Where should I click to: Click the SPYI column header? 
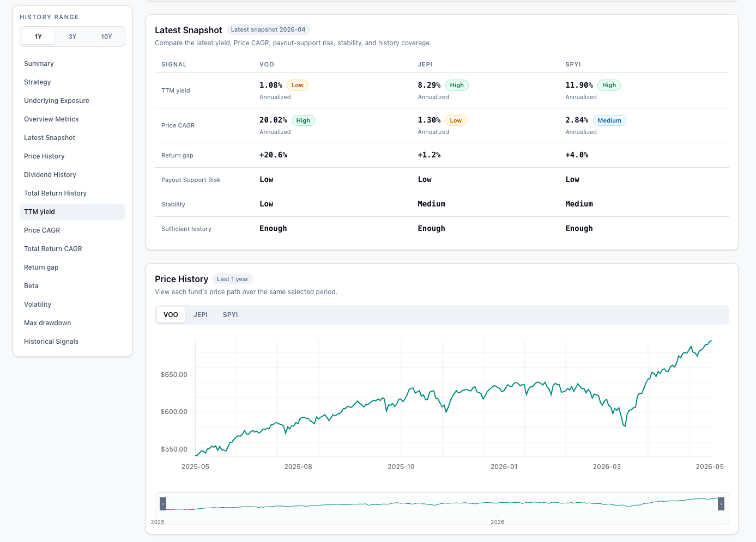tap(573, 64)
